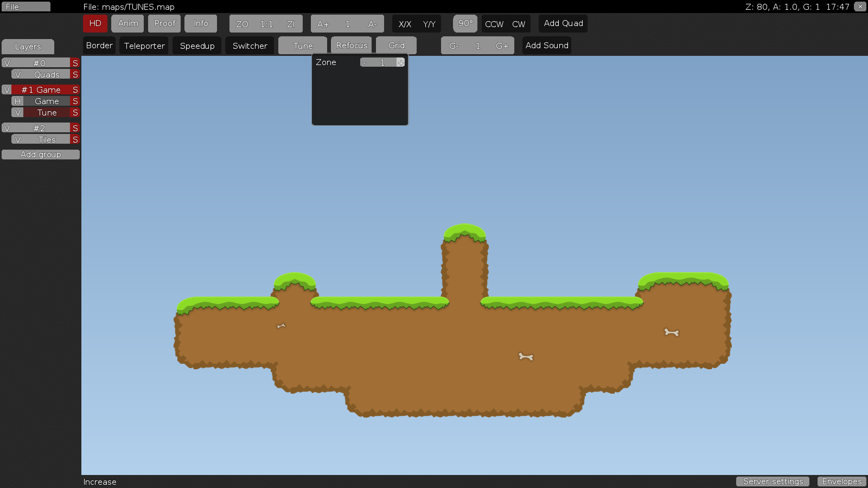
Task: Click the Zone value field
Action: tap(381, 62)
